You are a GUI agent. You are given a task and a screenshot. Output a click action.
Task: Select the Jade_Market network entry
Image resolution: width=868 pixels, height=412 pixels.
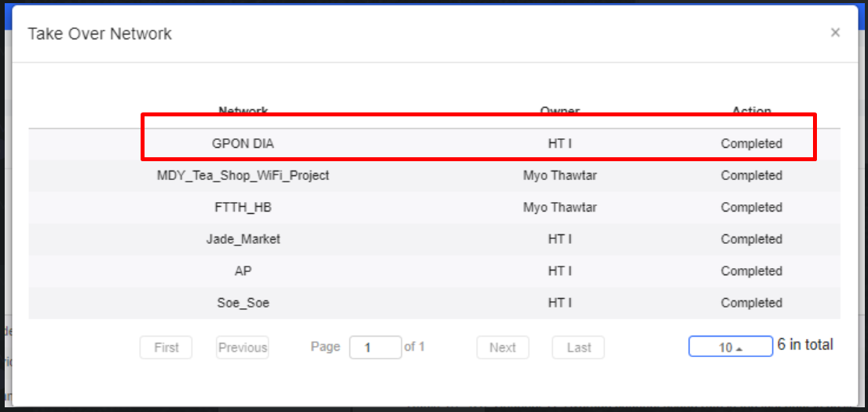pyautogui.click(x=243, y=239)
